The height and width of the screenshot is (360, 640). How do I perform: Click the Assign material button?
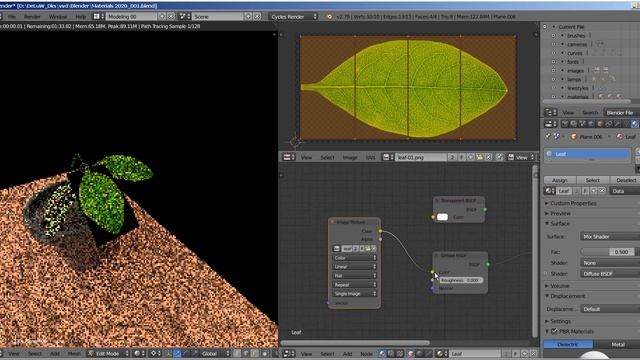[x=560, y=180]
